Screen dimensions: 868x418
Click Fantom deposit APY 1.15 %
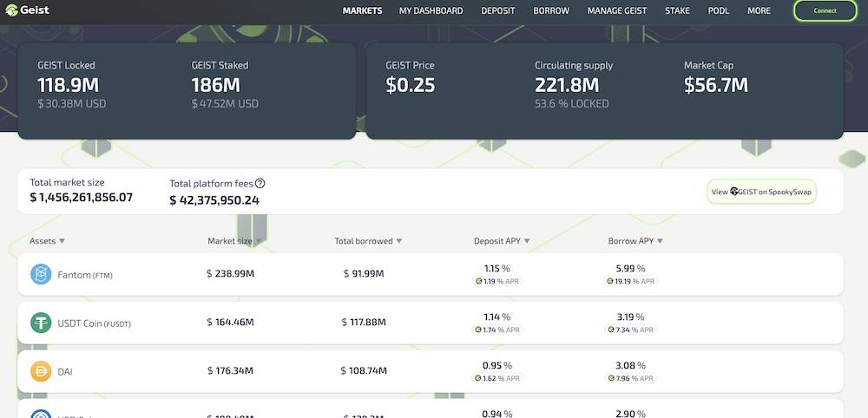tap(497, 269)
